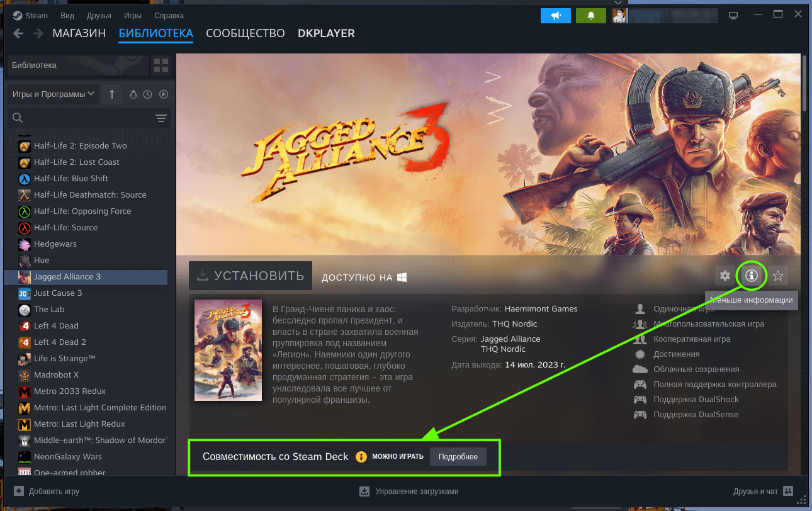Open the announcements megaphone button
This screenshot has height=511, width=812.
pyautogui.click(x=556, y=16)
